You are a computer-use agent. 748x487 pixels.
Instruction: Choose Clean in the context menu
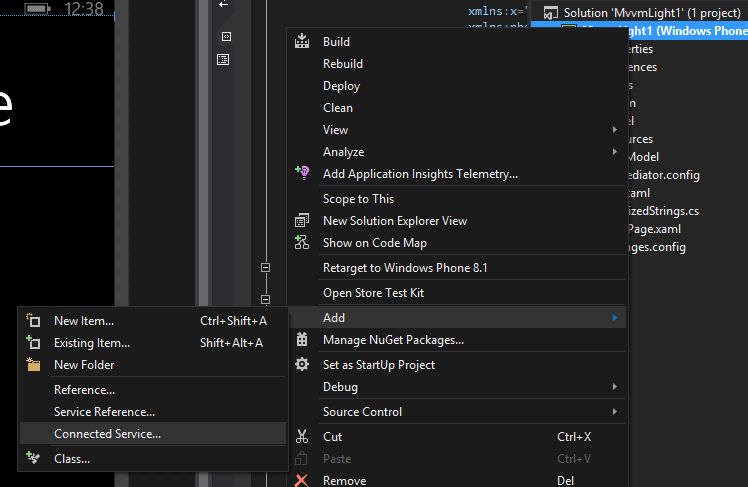point(457,107)
